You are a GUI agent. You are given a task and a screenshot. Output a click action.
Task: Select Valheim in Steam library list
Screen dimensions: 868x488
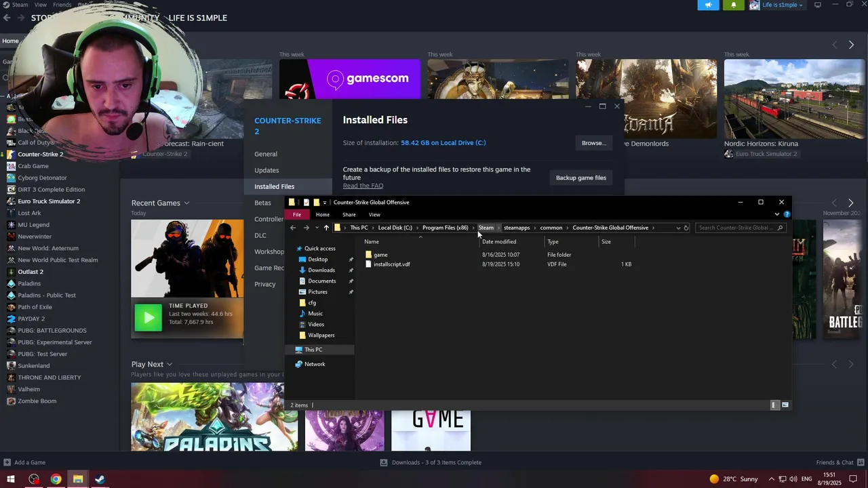point(28,389)
